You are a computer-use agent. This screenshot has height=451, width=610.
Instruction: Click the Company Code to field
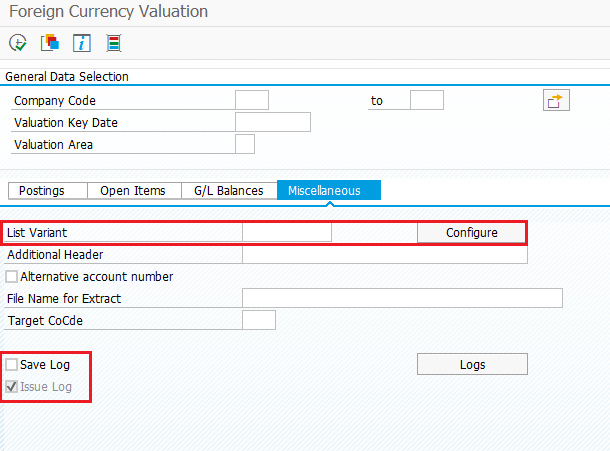coord(427,100)
